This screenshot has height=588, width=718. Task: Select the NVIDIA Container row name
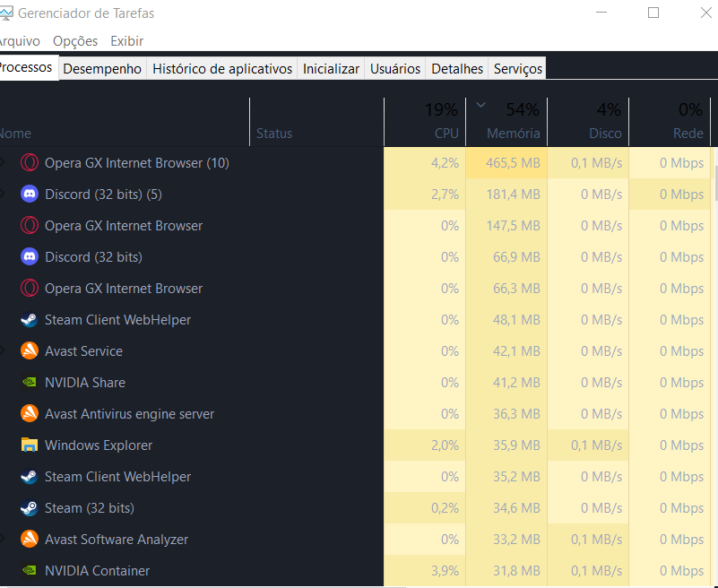(x=97, y=571)
